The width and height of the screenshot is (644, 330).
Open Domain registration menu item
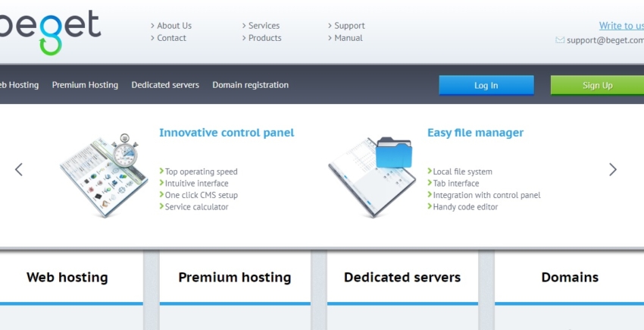(x=250, y=85)
